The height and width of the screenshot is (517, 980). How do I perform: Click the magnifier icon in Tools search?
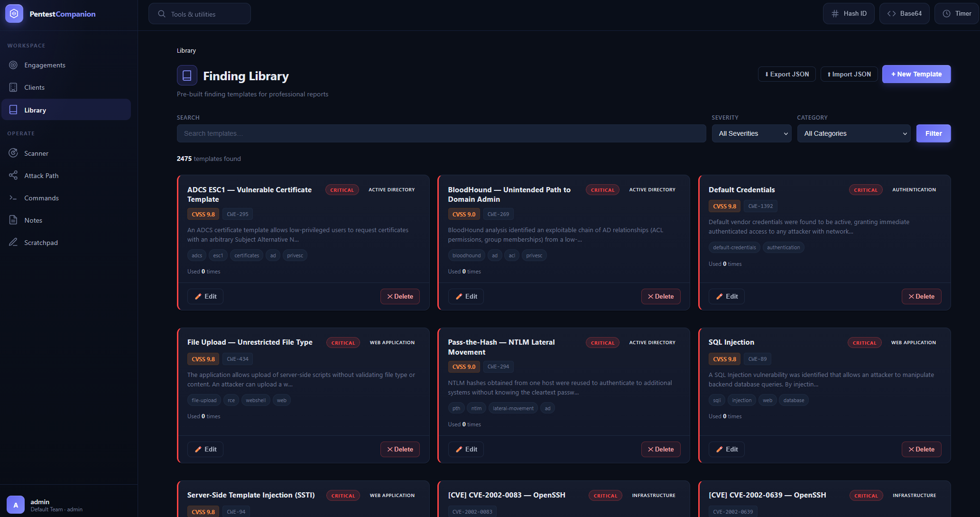coord(162,14)
